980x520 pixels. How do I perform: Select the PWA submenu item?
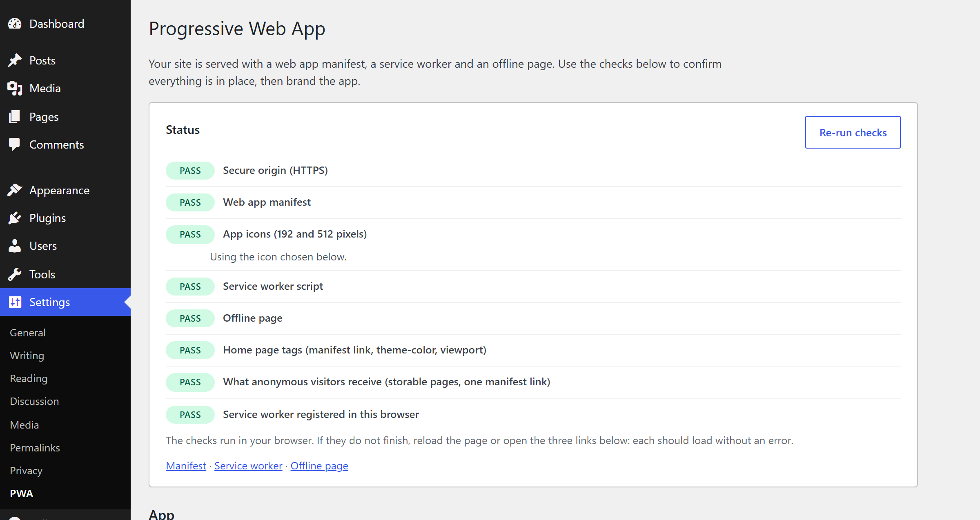21,493
